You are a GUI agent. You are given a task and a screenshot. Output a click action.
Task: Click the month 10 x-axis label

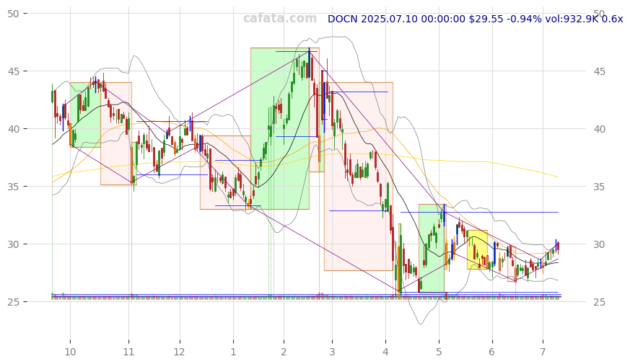click(x=70, y=352)
